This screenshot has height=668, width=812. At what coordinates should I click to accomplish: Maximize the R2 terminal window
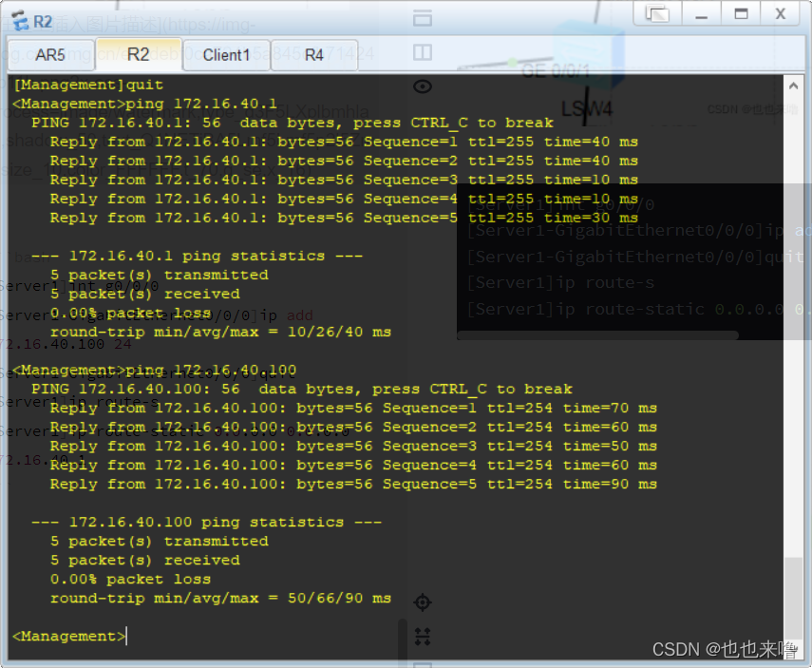point(741,14)
